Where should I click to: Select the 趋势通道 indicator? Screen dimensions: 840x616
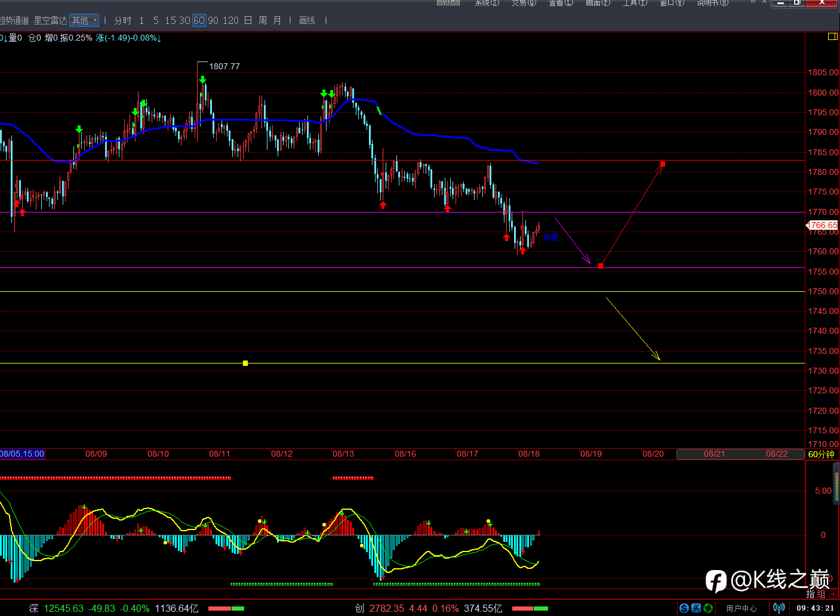(x=14, y=20)
